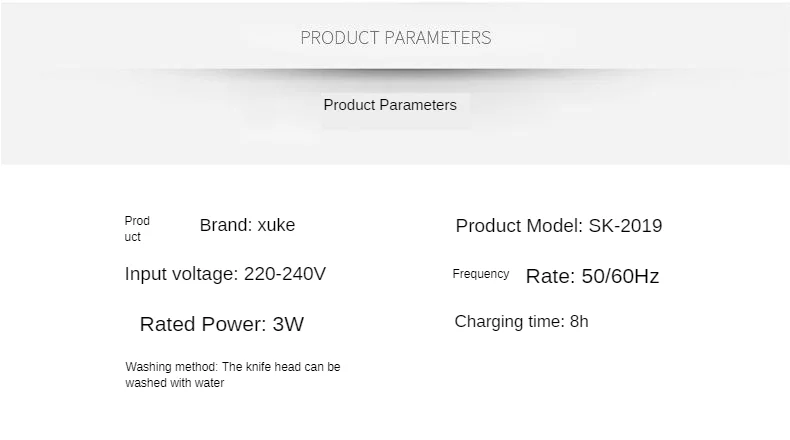The height and width of the screenshot is (440, 790).
Task: Click the PRODUCT PARAMETERS heading
Action: coord(396,38)
